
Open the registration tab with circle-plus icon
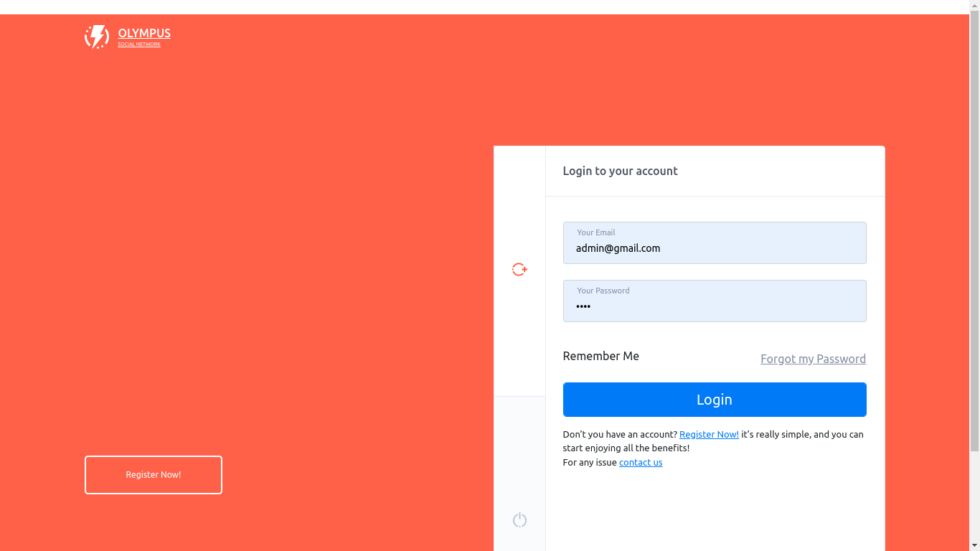519,270
